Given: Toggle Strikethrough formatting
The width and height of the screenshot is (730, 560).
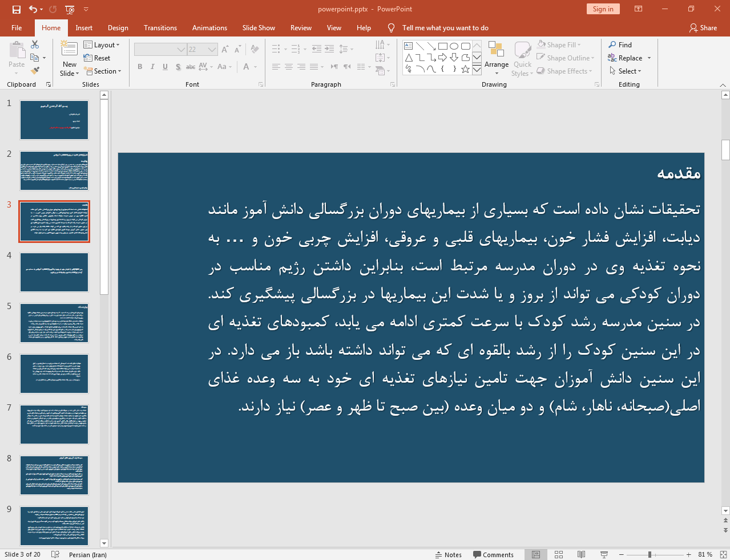Looking at the screenshot, I should pos(191,67).
